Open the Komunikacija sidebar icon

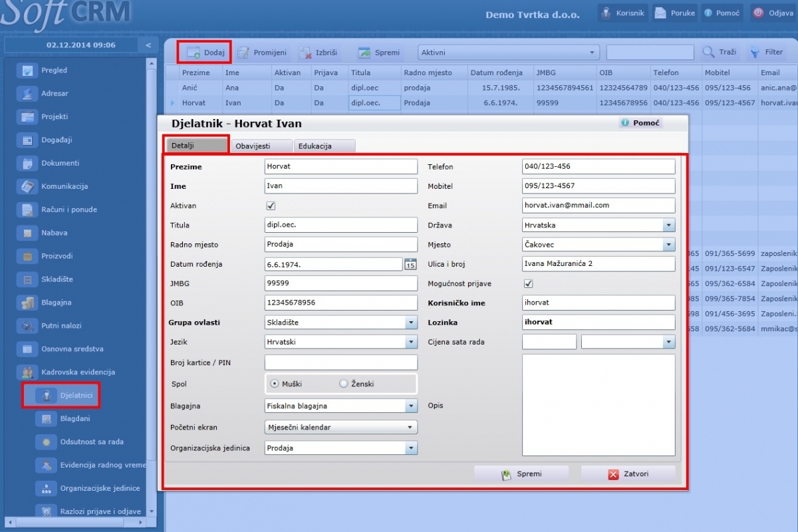point(27,187)
